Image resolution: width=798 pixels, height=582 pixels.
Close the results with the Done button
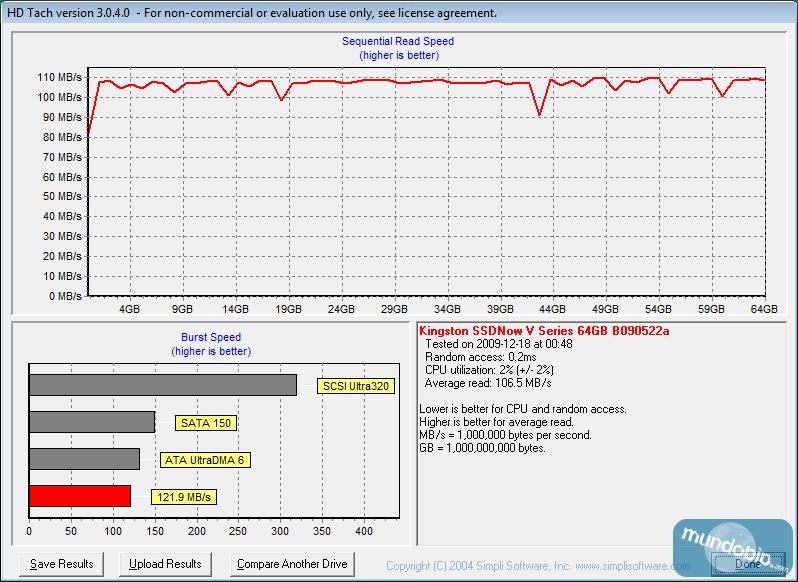coord(748,564)
